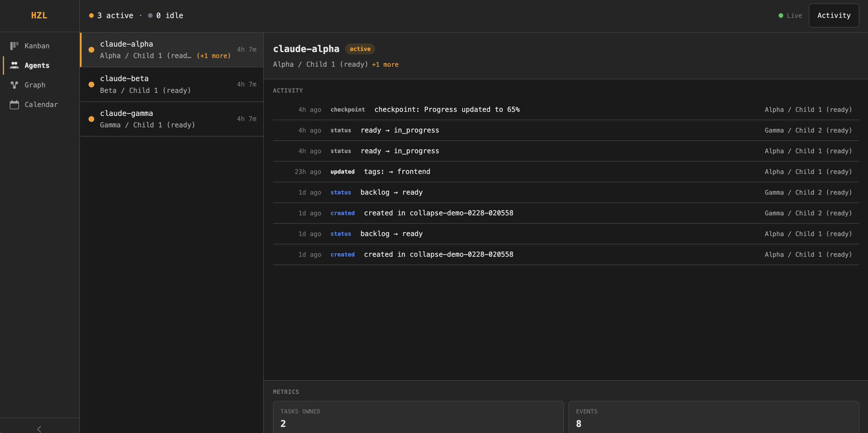
Task: Click claude-gamma's orange status dot
Action: click(91, 119)
